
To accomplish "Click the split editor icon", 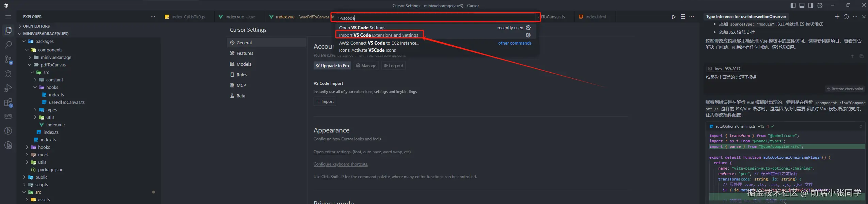I will [x=683, y=17].
